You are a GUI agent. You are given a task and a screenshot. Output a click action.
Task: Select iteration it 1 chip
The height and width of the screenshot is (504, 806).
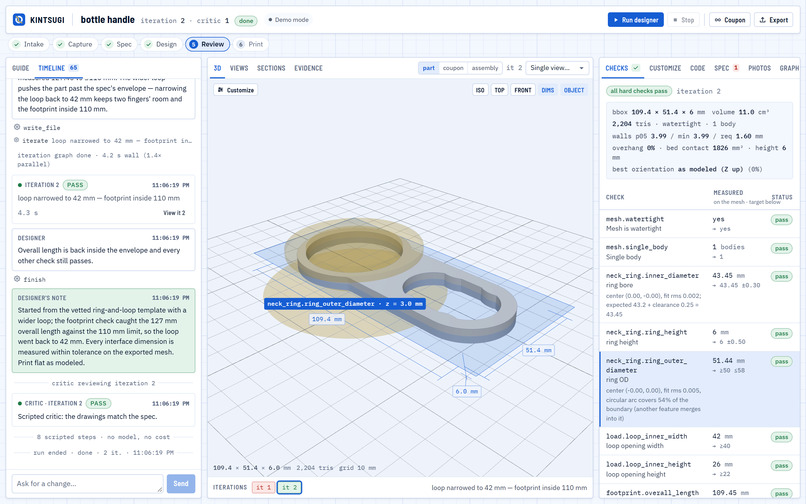point(263,488)
